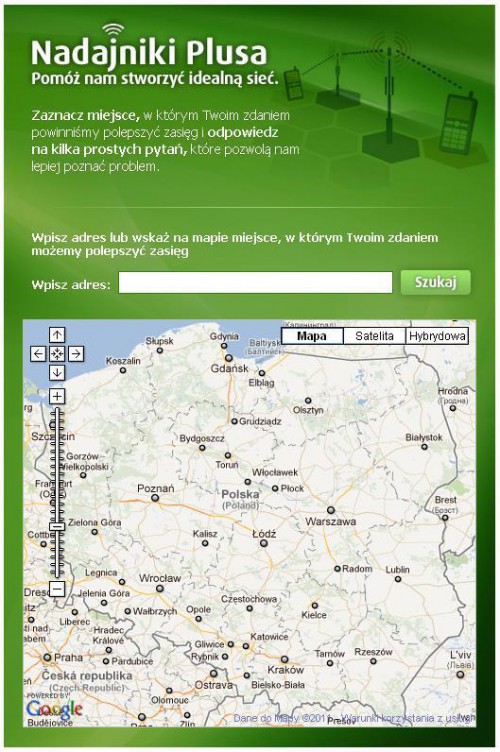This screenshot has width=500, height=752.
Task: Pan the map right with arrow button
Action: [x=76, y=354]
